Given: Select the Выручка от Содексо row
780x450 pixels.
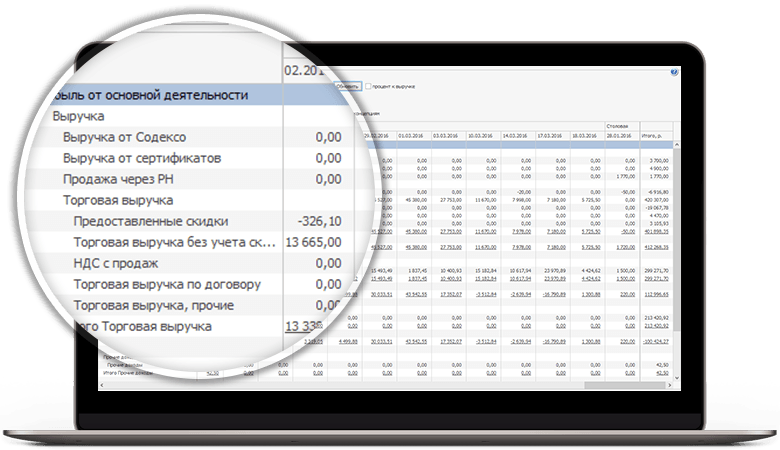Looking at the screenshot, I should (x=199, y=137).
